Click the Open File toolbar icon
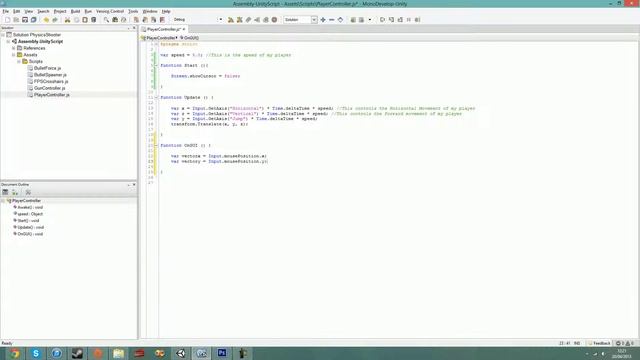This screenshot has height=360, width=640. [16, 20]
